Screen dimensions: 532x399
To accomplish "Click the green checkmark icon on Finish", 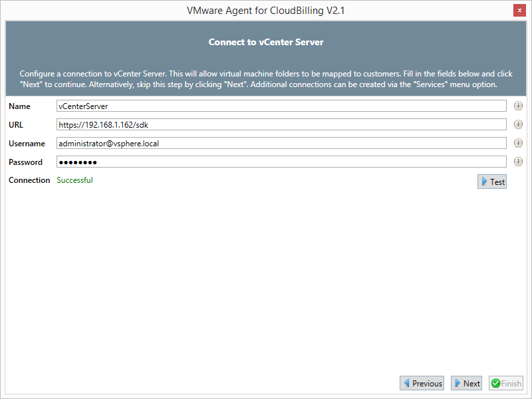I will coord(495,383).
